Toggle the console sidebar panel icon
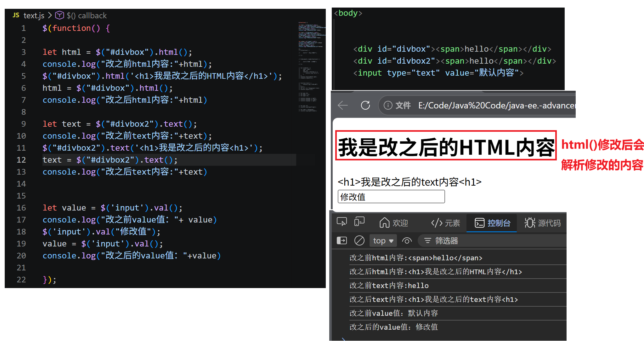 (x=342, y=241)
